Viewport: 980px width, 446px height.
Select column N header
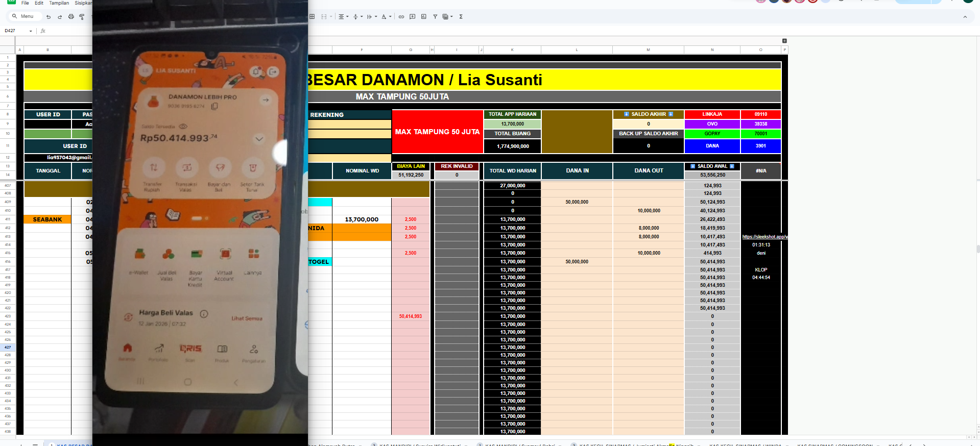tap(712, 50)
